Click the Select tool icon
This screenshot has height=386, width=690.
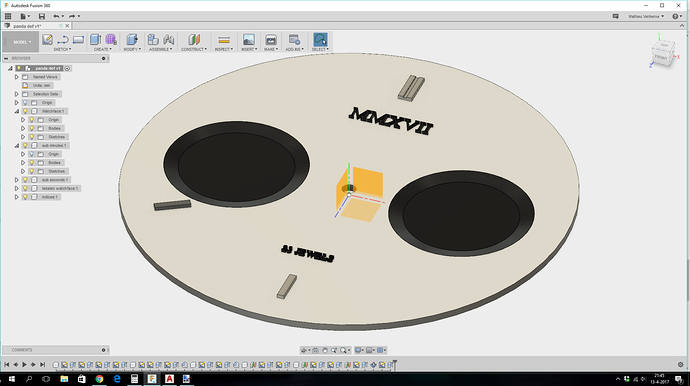click(x=320, y=40)
